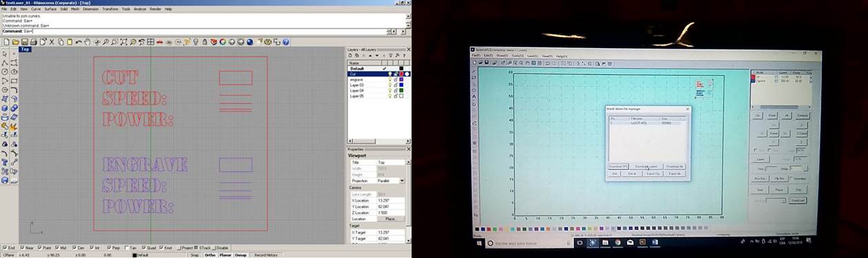The width and height of the screenshot is (868, 258).
Task: Open Rhino Help question mark icon
Action: point(286,41)
